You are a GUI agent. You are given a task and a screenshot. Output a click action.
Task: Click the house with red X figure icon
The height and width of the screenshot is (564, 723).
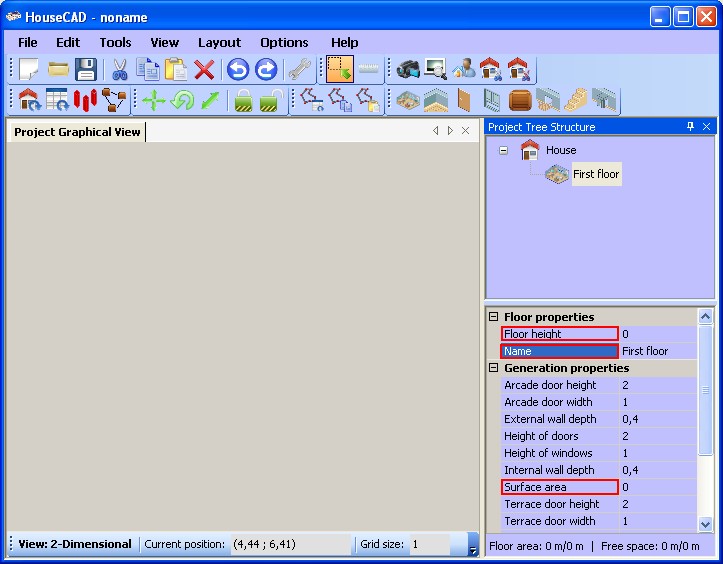click(x=519, y=69)
